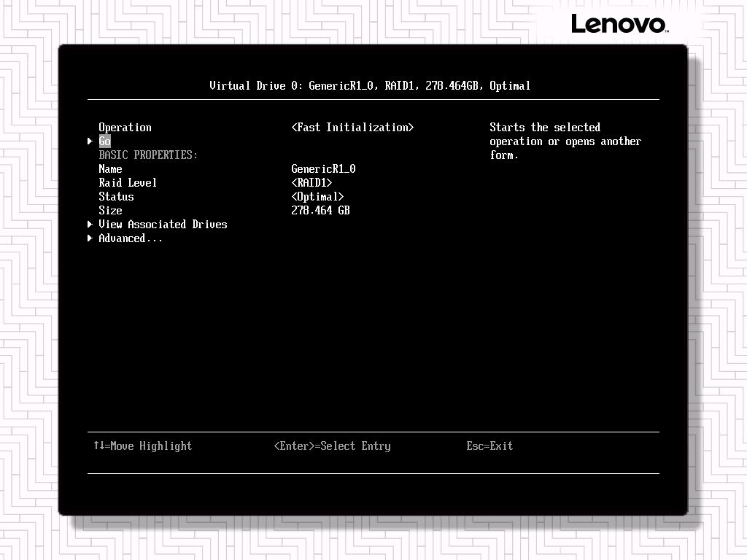The width and height of the screenshot is (747, 560).
Task: Click the Optimal status value
Action: [317, 197]
